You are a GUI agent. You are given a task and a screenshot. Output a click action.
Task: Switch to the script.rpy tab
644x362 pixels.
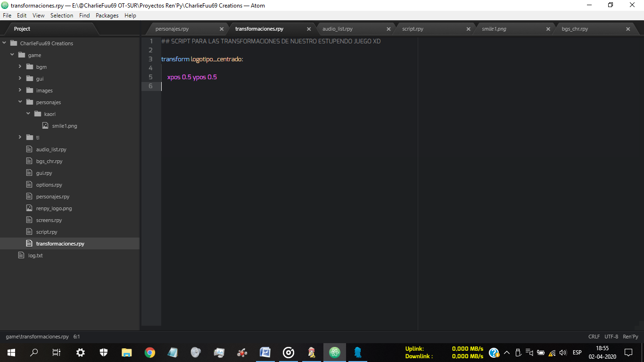413,29
